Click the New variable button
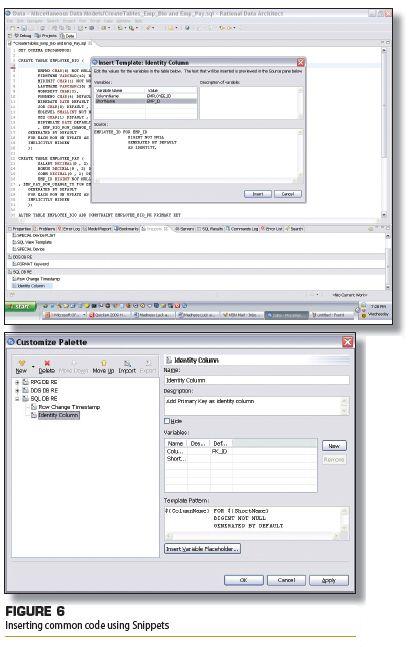 (334, 446)
